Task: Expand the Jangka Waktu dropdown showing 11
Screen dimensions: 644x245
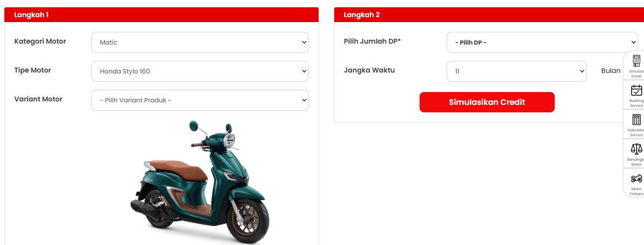Action: [x=516, y=71]
